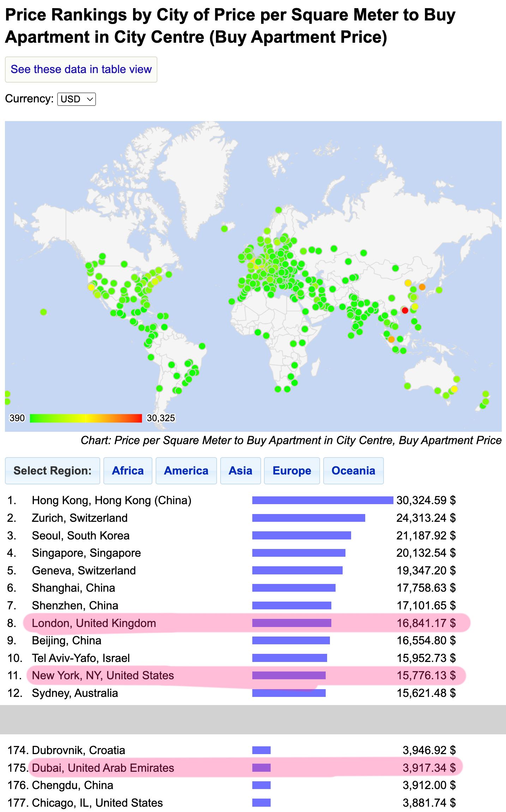Click the Japan marker on the map
The height and width of the screenshot is (812, 506).
coord(439,290)
